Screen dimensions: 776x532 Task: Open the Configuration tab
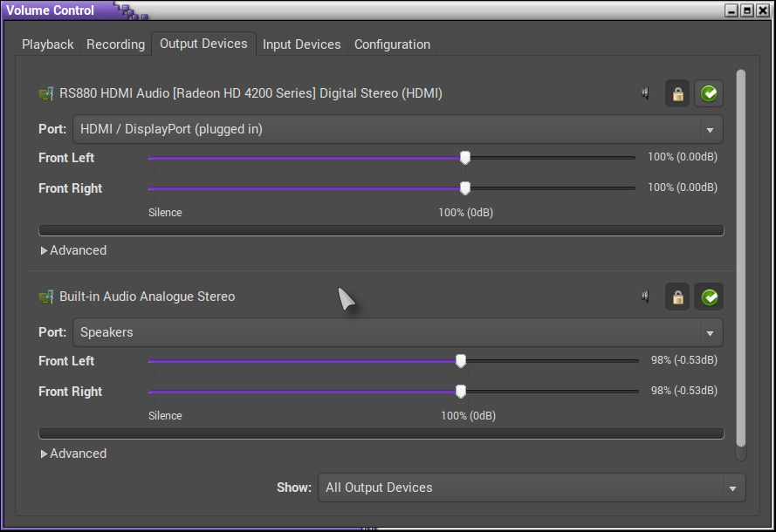pos(392,44)
